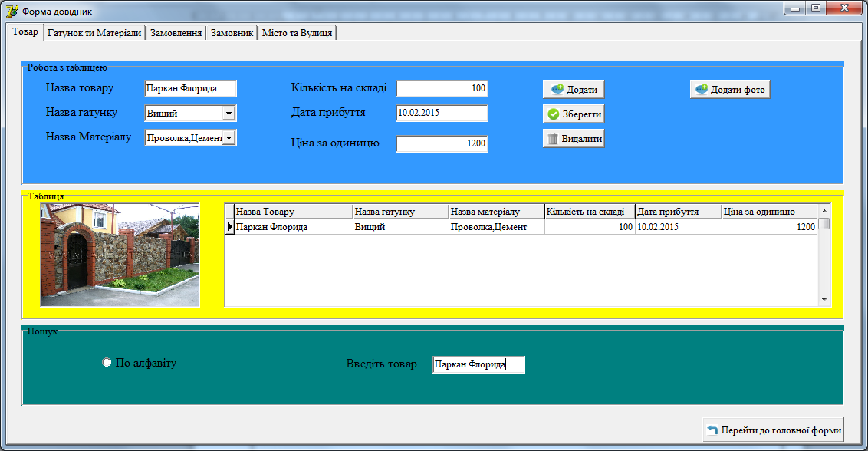Click Перейти до головної форми button

coord(773,430)
